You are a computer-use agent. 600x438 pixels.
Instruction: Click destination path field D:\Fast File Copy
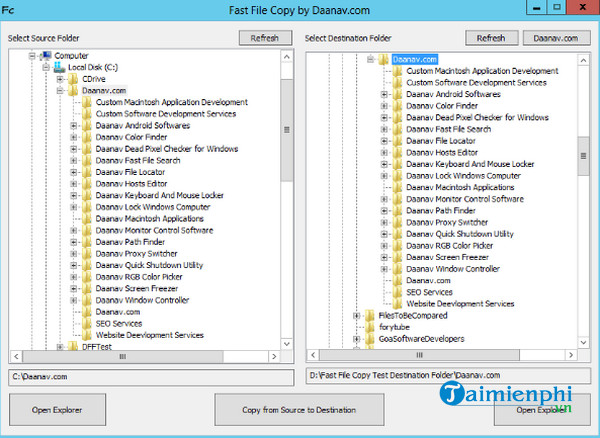click(x=448, y=376)
